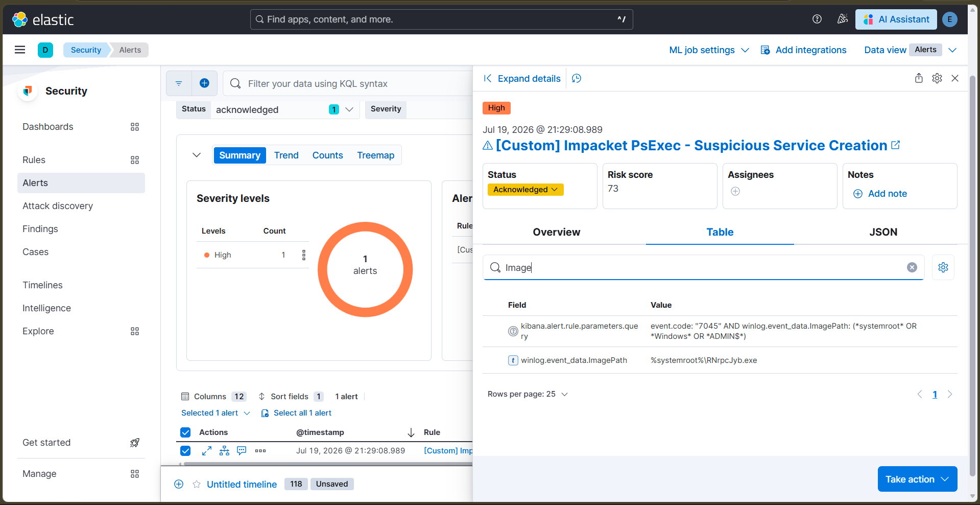980x505 pixels.
Task: Open the Acknowledged status dropdown
Action: point(525,190)
